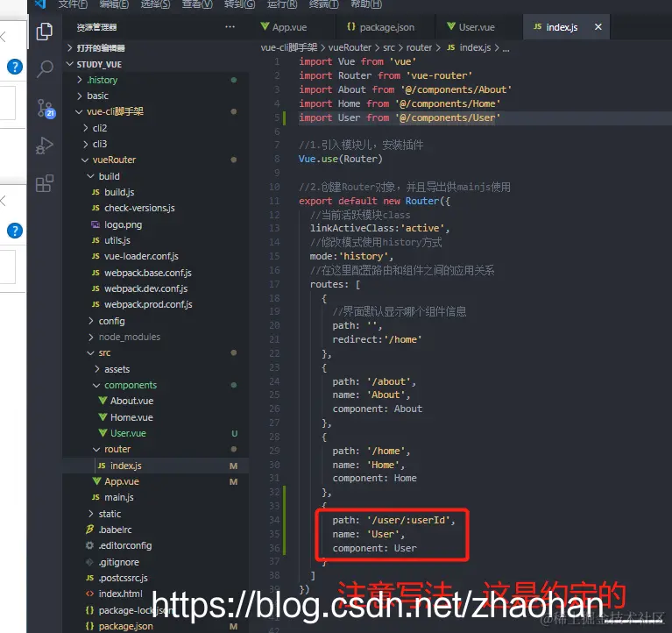This screenshot has width=672, height=633.
Task: Open the Extensions icon in activity bar
Action: tap(45, 183)
